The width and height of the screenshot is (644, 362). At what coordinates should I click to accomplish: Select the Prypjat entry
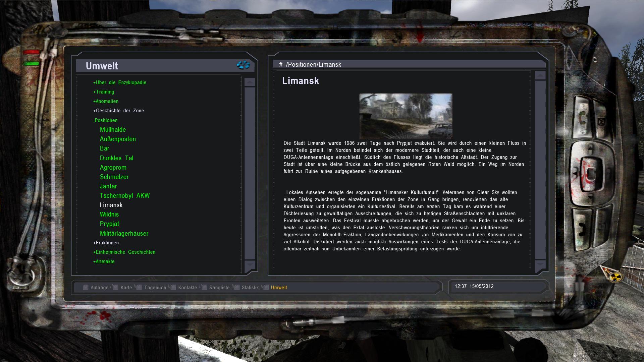(x=109, y=224)
